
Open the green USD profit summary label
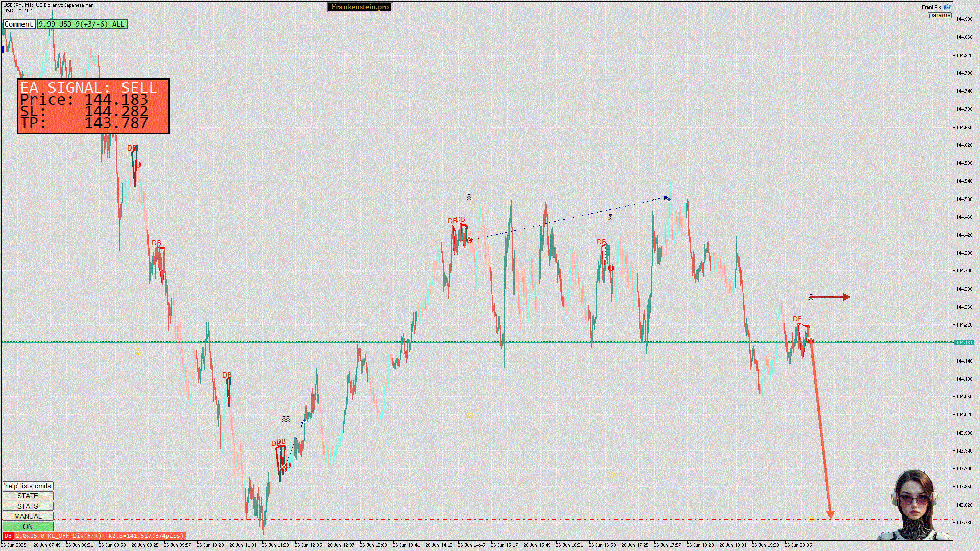(82, 24)
